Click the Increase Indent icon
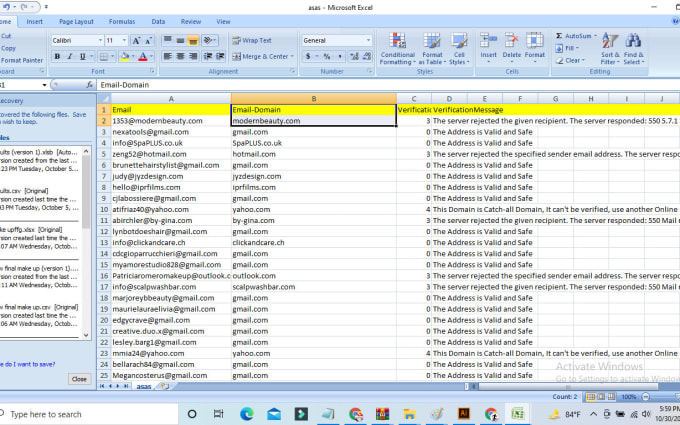Viewport: 680px width, 425px height. coord(220,56)
